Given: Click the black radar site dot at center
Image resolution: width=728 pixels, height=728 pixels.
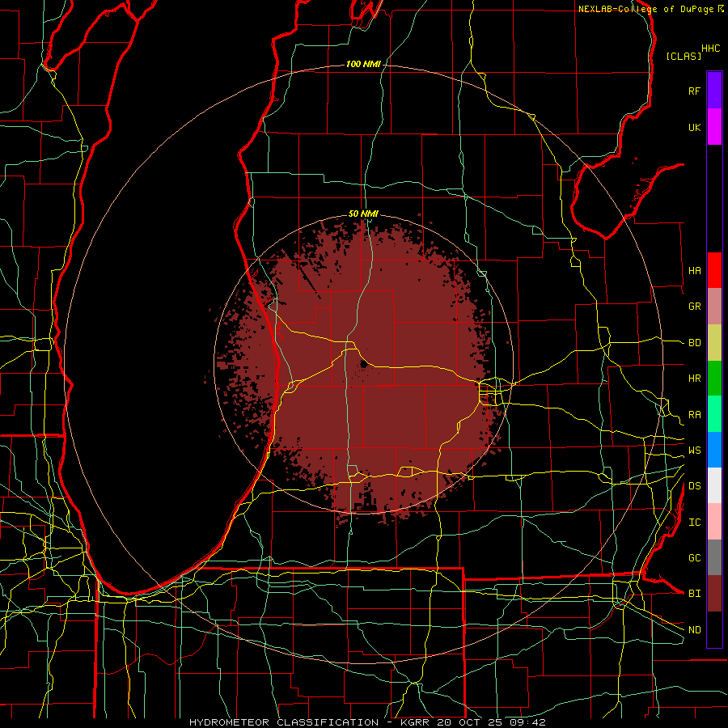Looking at the screenshot, I should tap(363, 365).
